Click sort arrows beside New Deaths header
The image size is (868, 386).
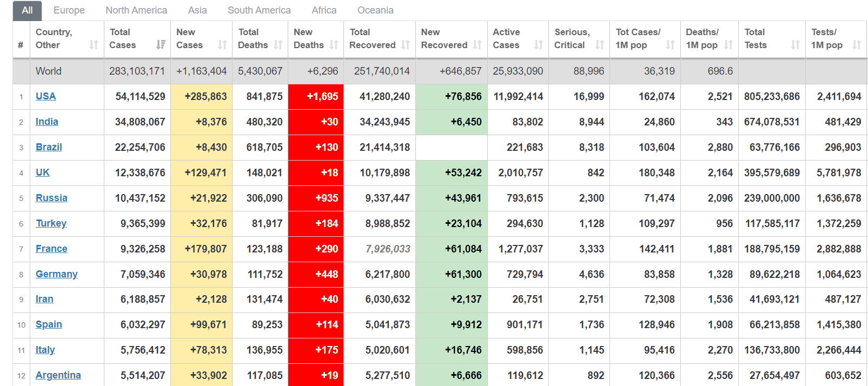click(x=334, y=45)
